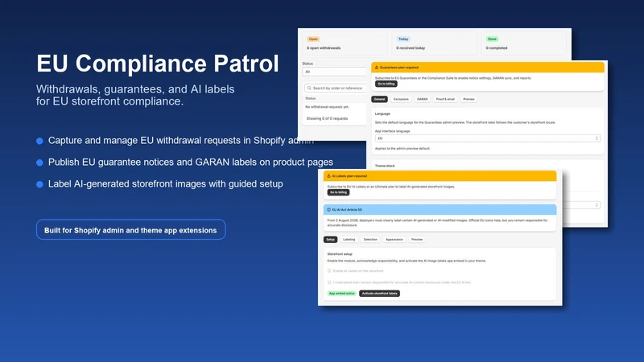Click the 'Withdrawals, guarantees, and AI labels' subtitle
644x362 pixels.
coord(135,89)
